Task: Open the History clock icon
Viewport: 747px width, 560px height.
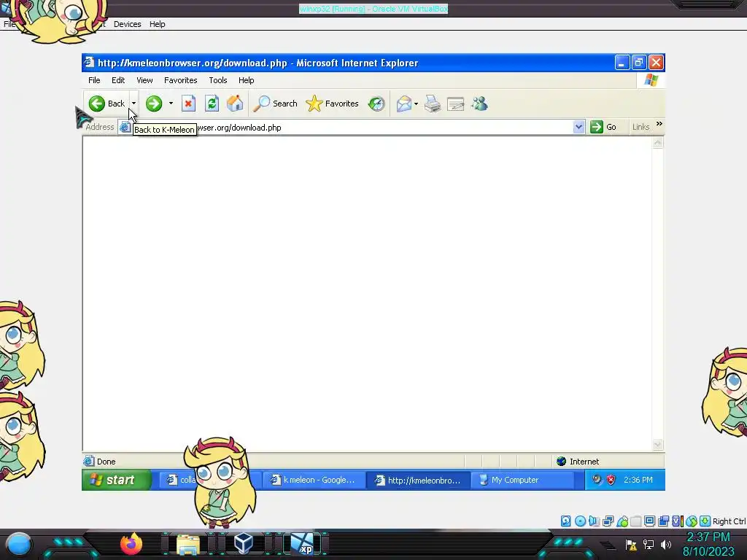Action: (376, 104)
